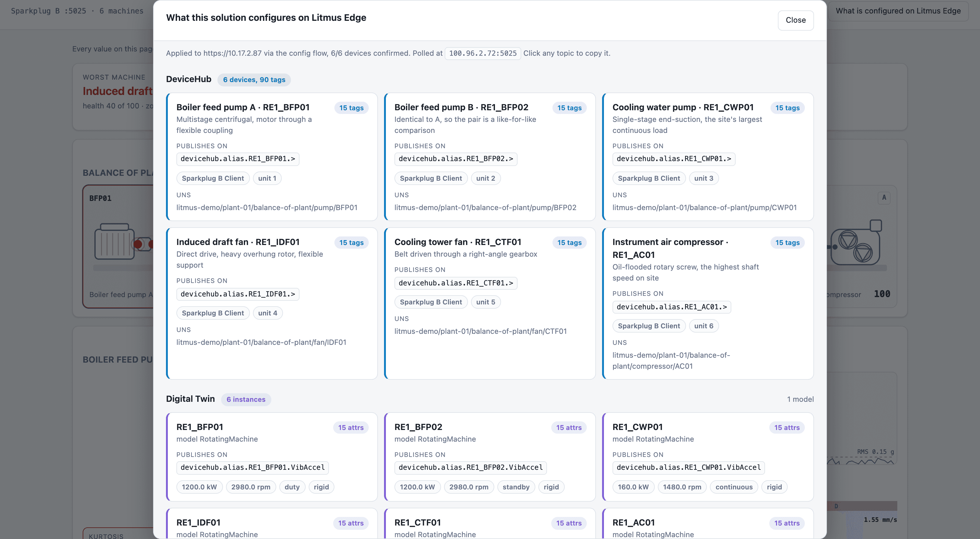
Task: Click '15 tags' badge on Boiler feed pump A
Action: click(352, 108)
